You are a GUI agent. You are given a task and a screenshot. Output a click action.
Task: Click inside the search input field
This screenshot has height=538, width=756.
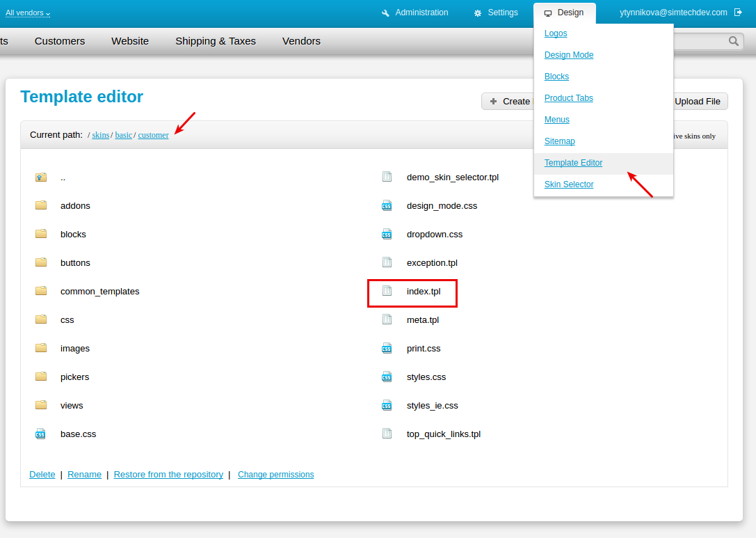pyautogui.click(x=702, y=42)
